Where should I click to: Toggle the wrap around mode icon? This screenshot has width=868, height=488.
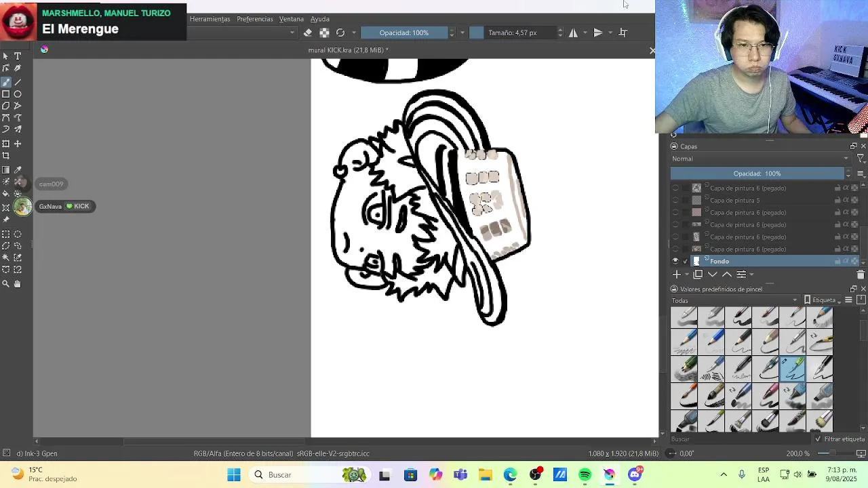click(x=623, y=33)
